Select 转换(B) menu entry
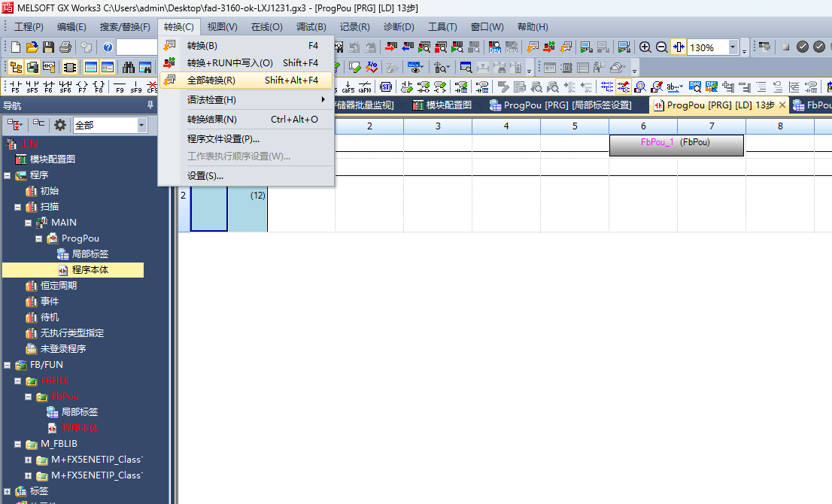Screen dimensions: 832x504 (246, 46)
